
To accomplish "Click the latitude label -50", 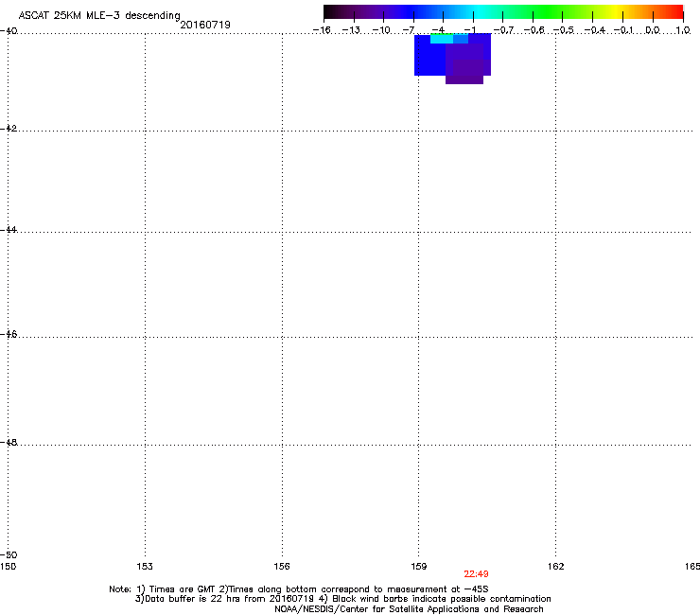I will [x=9, y=555].
